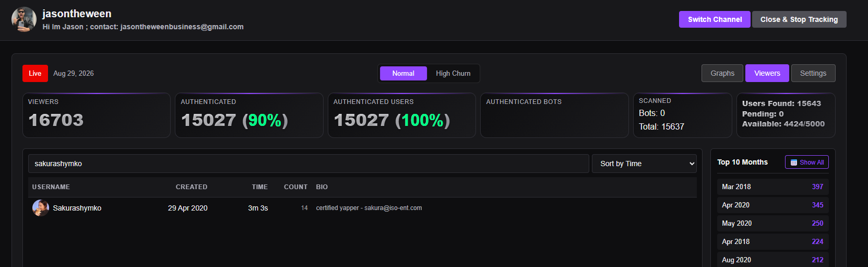Click Close & Stop Tracking
The image size is (868, 267).
[x=799, y=19]
